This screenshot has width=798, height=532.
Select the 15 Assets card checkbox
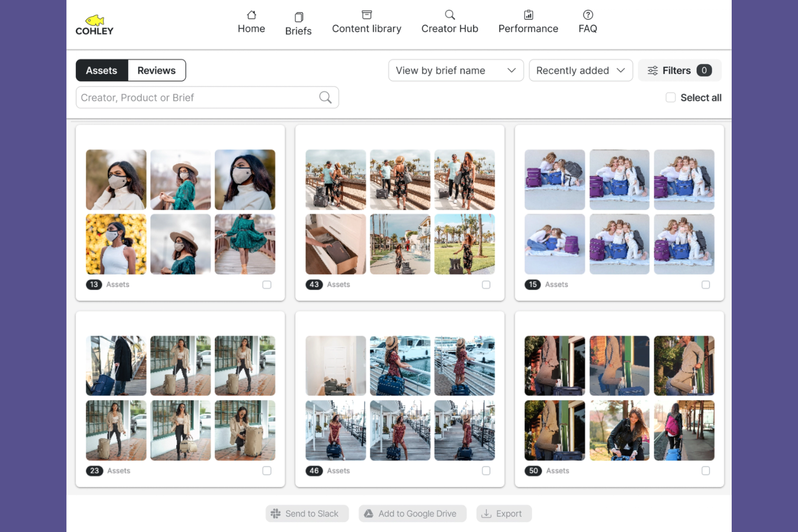706,285
